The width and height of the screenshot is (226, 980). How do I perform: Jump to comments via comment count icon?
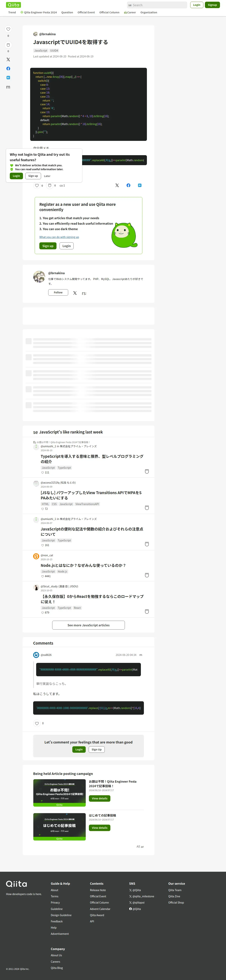coord(62,186)
